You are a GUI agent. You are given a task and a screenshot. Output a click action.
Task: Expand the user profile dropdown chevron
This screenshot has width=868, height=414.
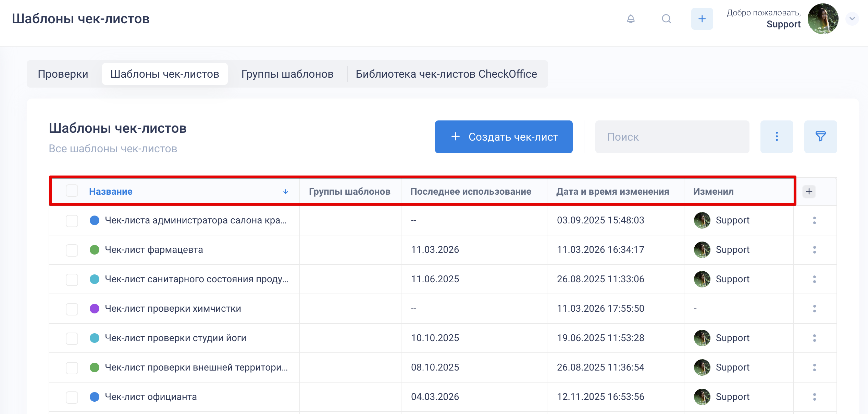tap(852, 19)
